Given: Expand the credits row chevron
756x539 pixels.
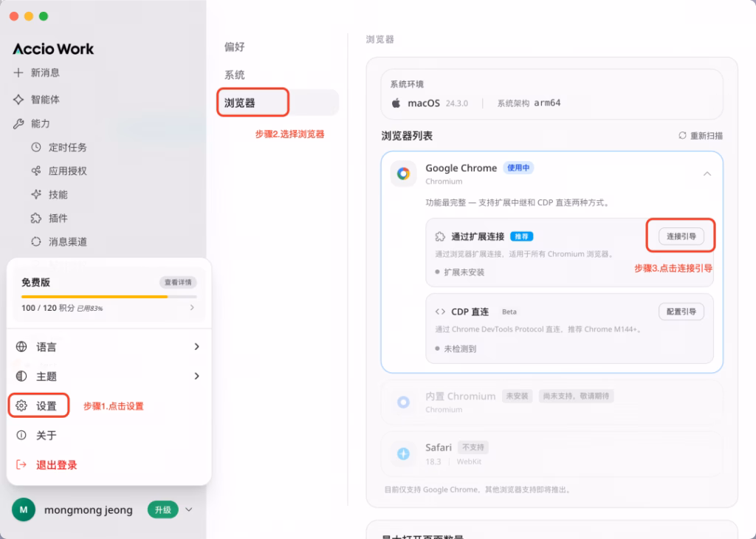Looking at the screenshot, I should click(x=192, y=308).
